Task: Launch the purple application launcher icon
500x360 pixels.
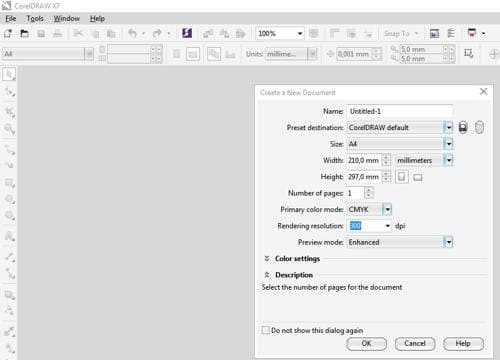Action: click(x=187, y=33)
